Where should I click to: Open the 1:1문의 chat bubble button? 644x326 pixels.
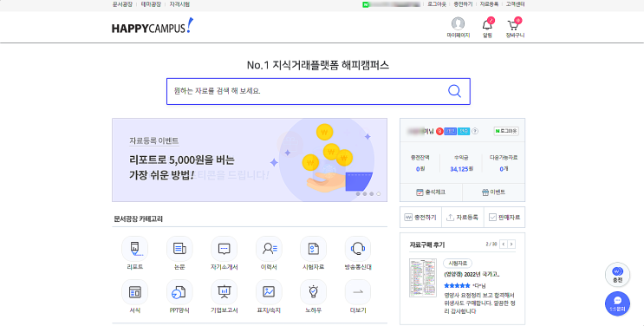pos(617,303)
